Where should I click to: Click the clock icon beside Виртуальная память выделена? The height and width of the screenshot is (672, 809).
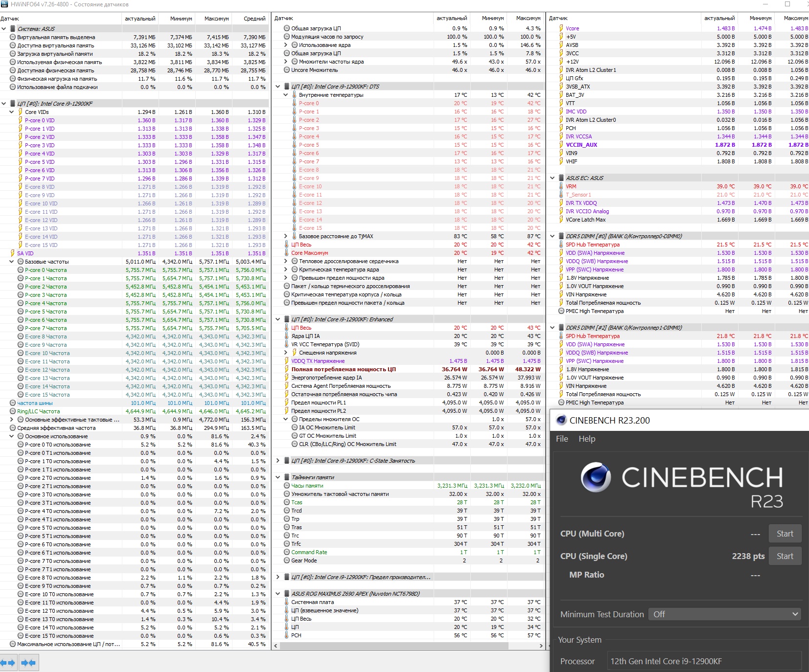(x=13, y=37)
